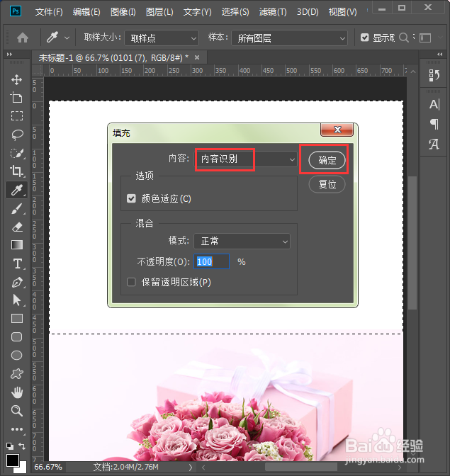Select the Eraser tool

pyautogui.click(x=17, y=227)
